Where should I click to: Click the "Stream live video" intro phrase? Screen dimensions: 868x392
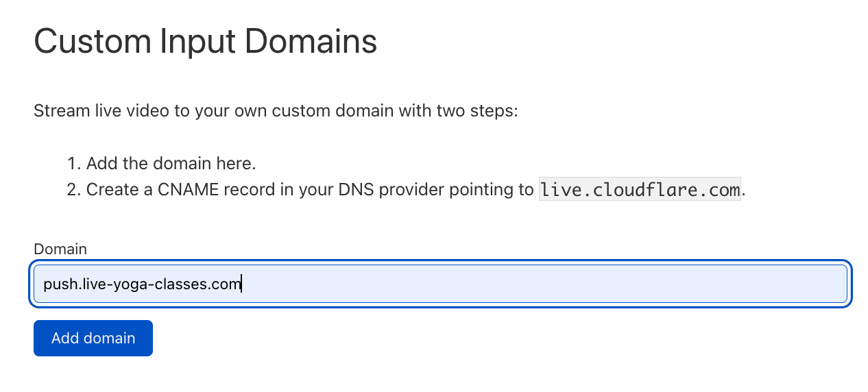tap(92, 110)
